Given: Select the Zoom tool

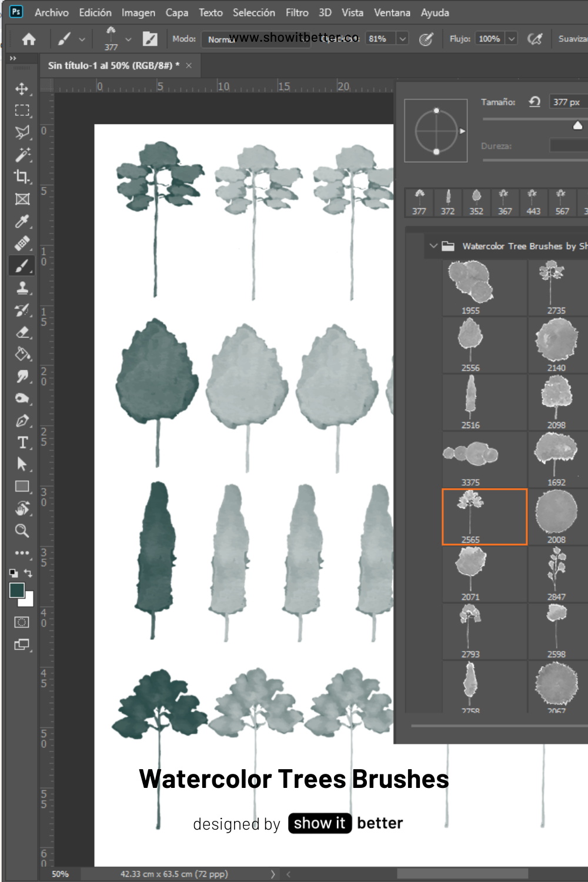Looking at the screenshot, I should 22,531.
